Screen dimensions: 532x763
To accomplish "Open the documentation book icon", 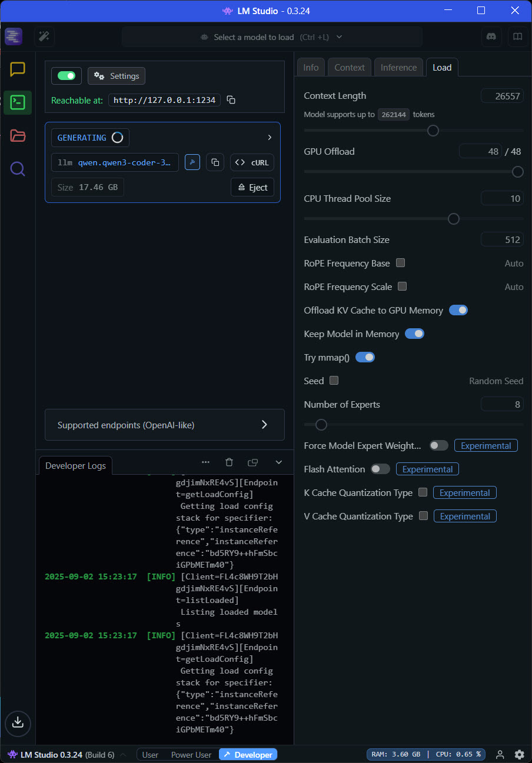I will [517, 36].
